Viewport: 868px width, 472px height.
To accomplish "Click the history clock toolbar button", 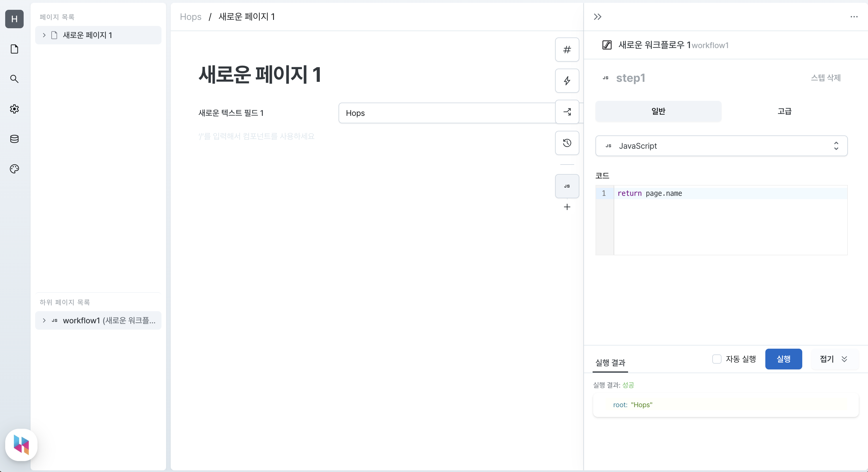I will click(567, 143).
